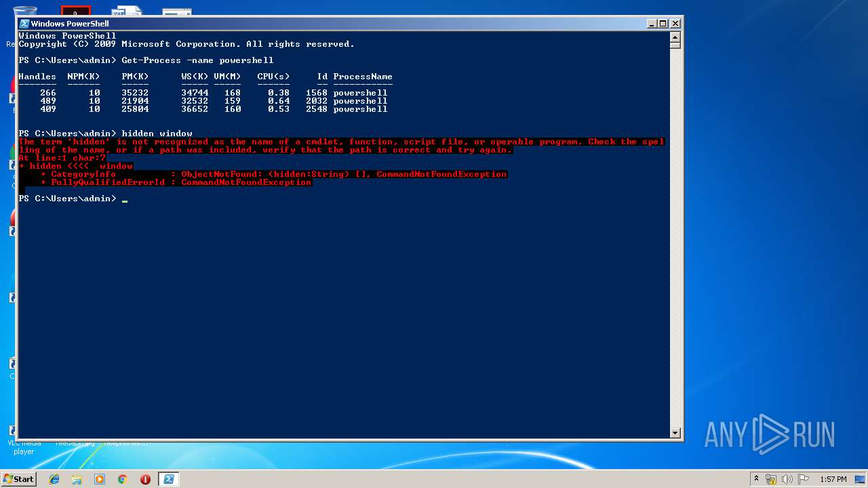Screen dimensions: 868x488
Task: Click the ProcessName column header
Action: pos(363,77)
